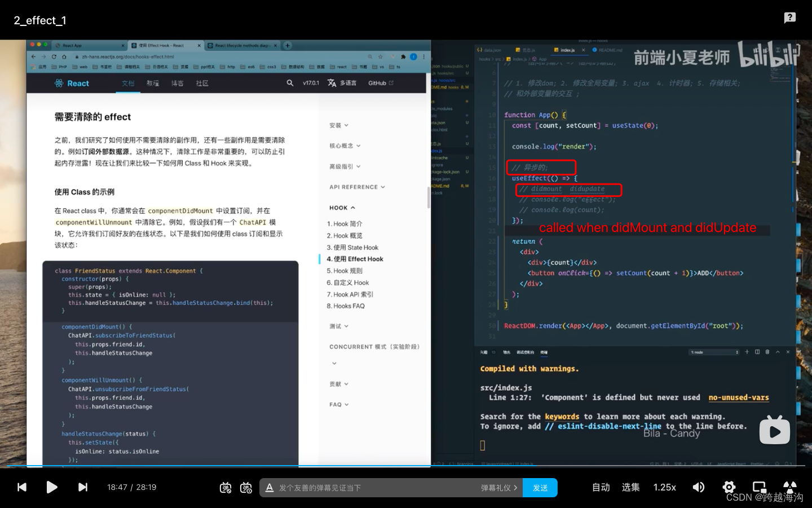Click the no-unused-vars warning link
The image size is (812, 508).
pos(739,397)
